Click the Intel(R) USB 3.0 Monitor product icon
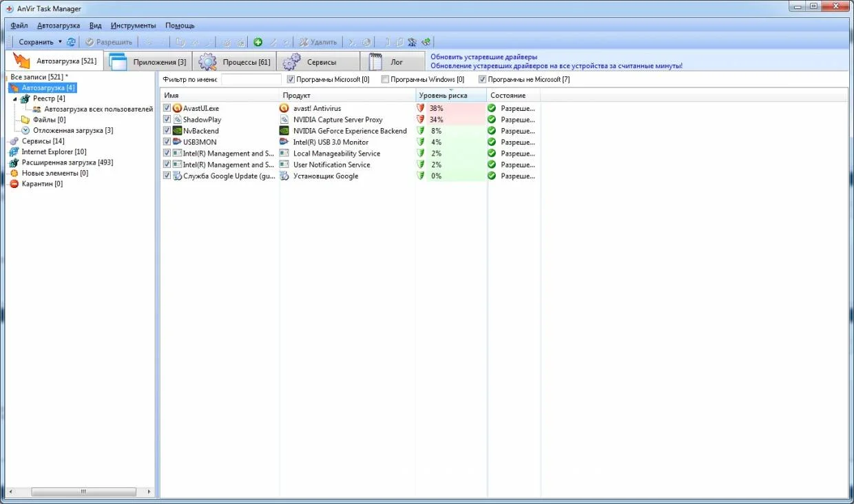 click(x=284, y=142)
